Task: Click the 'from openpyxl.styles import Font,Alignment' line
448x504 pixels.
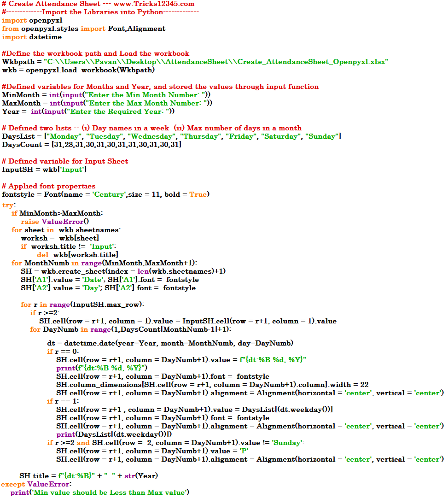Action: [83, 29]
